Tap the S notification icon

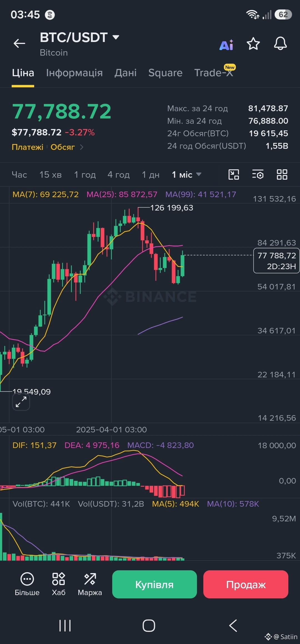click(x=50, y=15)
